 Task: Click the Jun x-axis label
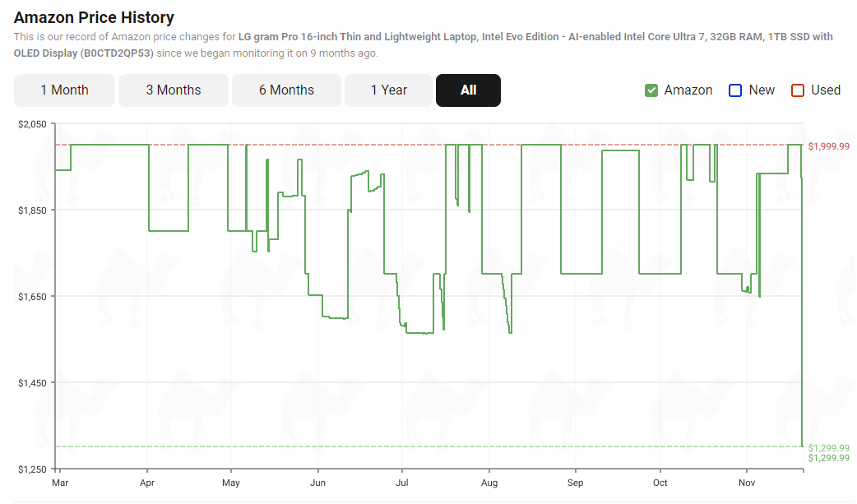click(x=317, y=483)
